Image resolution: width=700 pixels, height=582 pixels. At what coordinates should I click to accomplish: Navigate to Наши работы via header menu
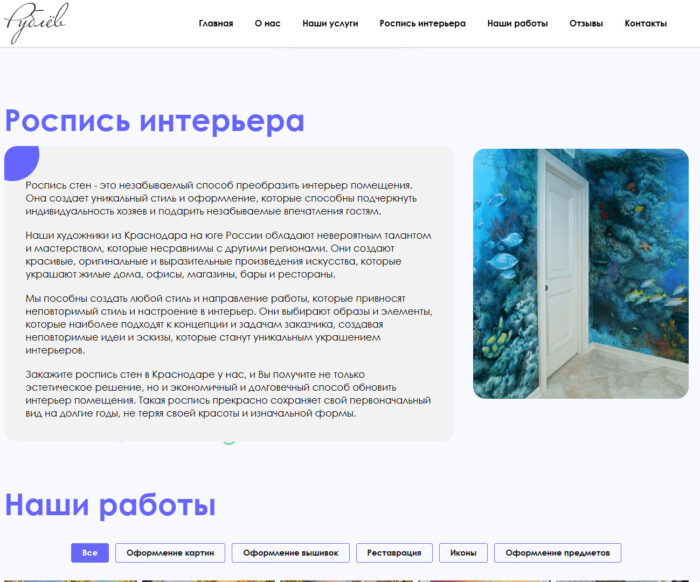(517, 23)
